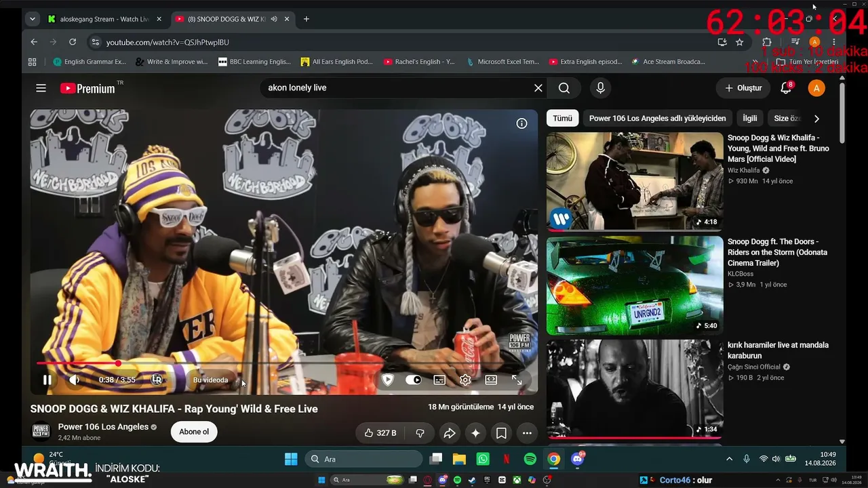This screenshot has width=868, height=488.
Task: Mute the video volume
Action: pos(75,380)
